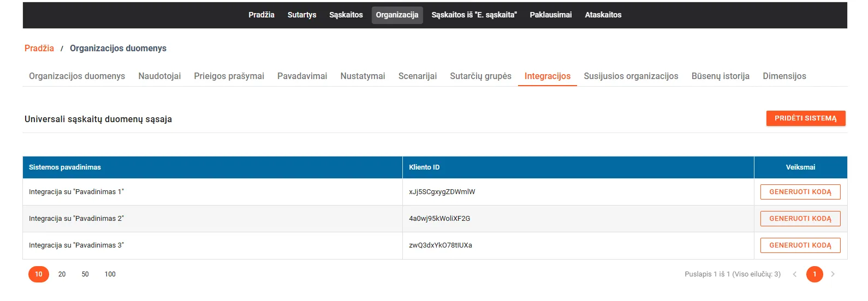Viewport: 868px width, 301px height.
Task: Select the Organizacija menu item
Action: coord(397,15)
